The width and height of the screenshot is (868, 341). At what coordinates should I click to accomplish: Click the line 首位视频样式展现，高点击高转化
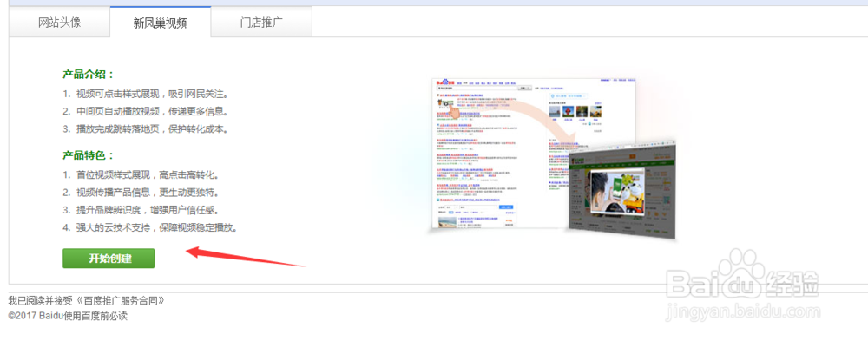click(141, 175)
